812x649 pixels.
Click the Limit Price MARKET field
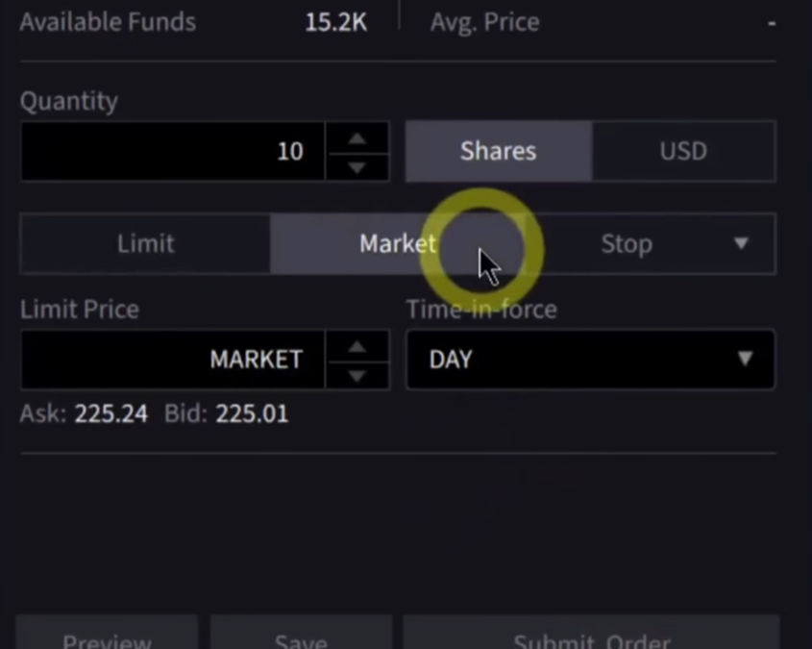pos(173,360)
